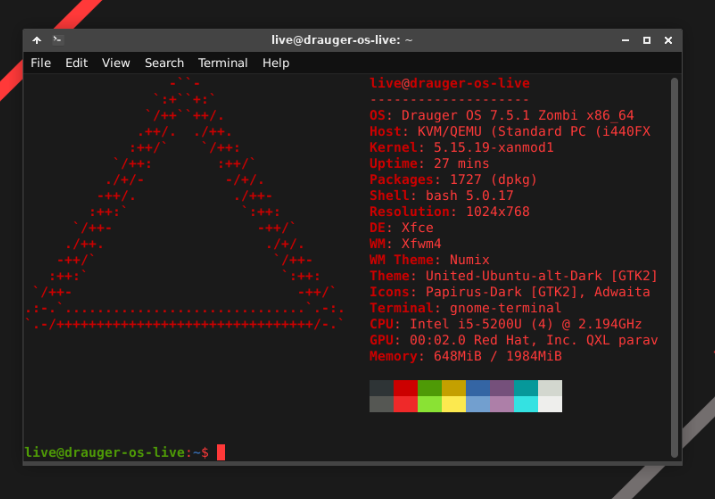Maximize the terminal window
Viewport: 715px width, 499px height.
[647, 40]
